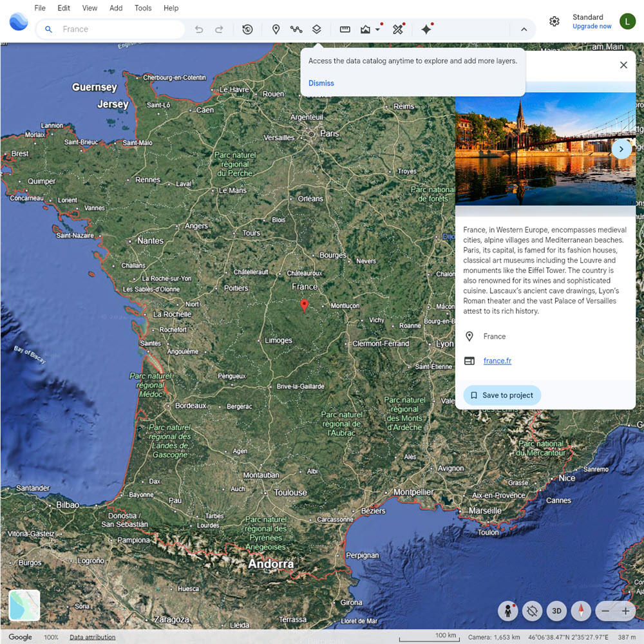644x644 pixels.
Task: Click the Google Earth logo icon
Action: (19, 22)
